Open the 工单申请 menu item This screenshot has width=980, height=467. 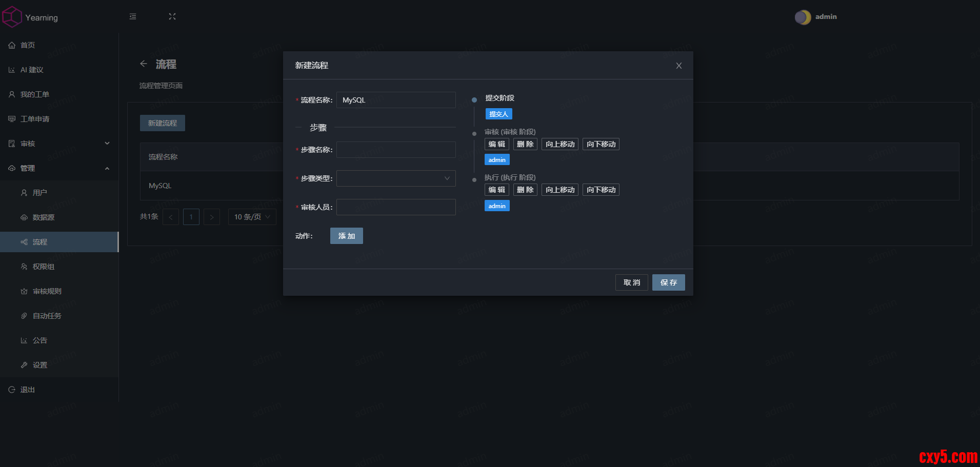(x=59, y=119)
